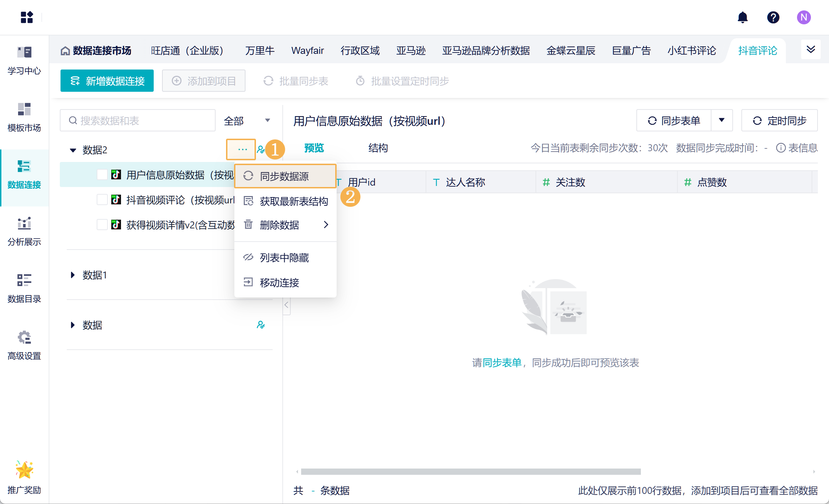Open 数据目录 sidebar icon

coord(24,281)
